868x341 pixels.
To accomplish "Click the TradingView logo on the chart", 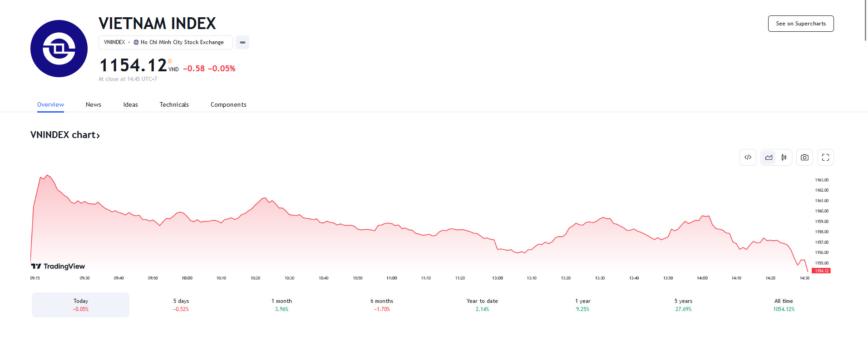I will (x=58, y=266).
